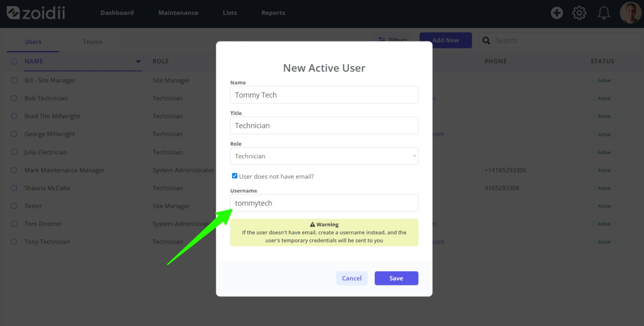644x326 pixels.
Task: Click phone number +14165293306
Action: [x=505, y=170]
